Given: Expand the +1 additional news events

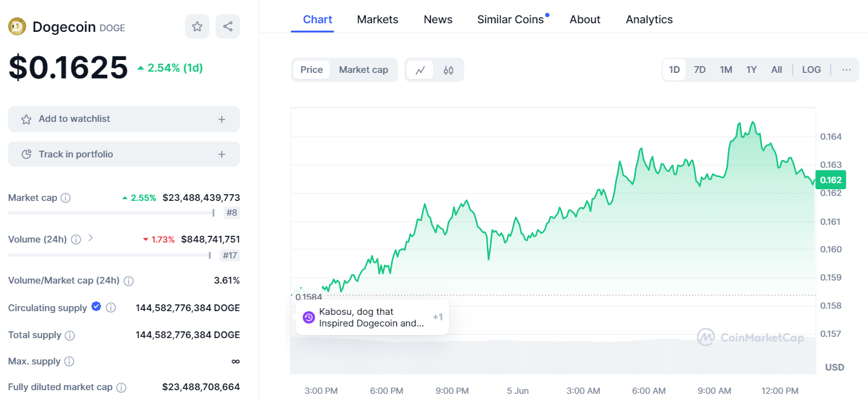Looking at the screenshot, I should (437, 317).
